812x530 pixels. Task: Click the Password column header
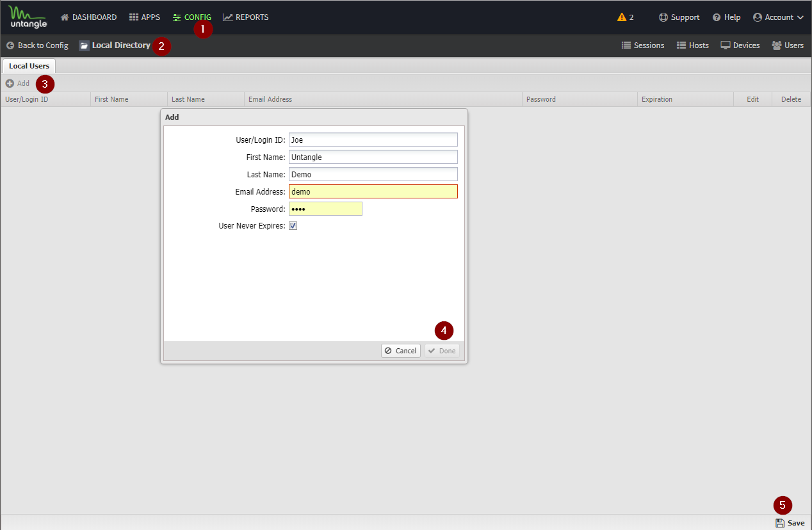(x=580, y=99)
